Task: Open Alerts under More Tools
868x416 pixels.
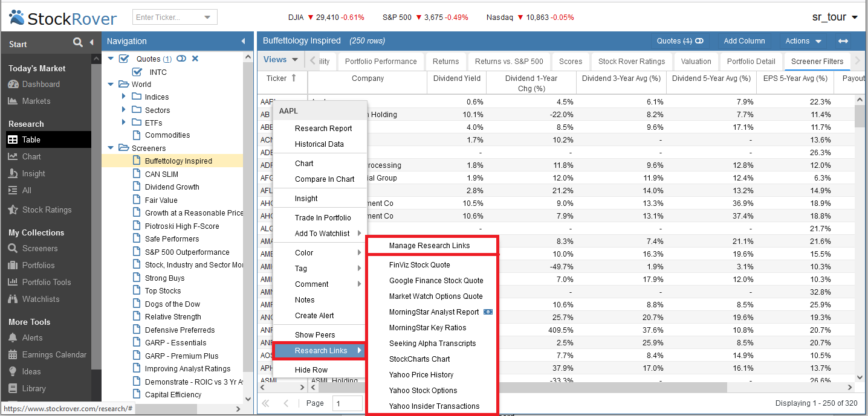Action: click(x=33, y=338)
